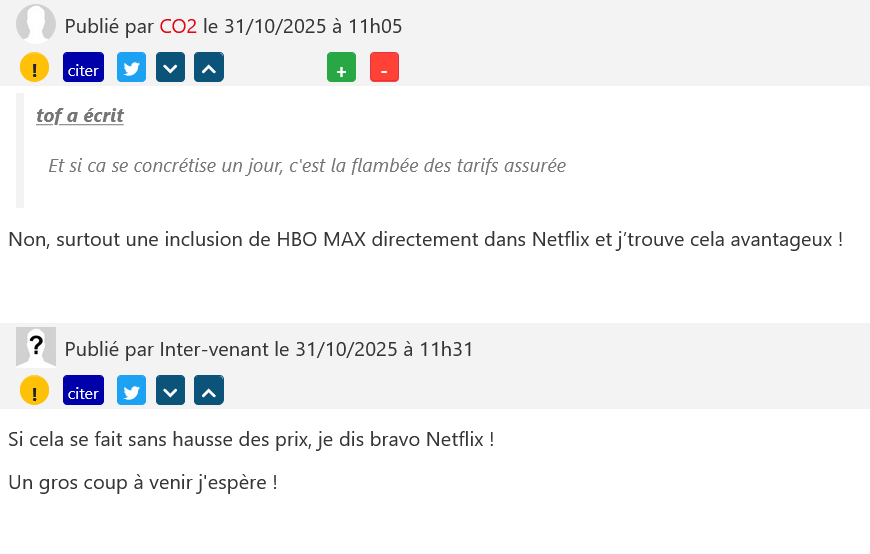The height and width of the screenshot is (554, 870).
Task: Click CO2's gray profile avatar
Action: click(36, 24)
